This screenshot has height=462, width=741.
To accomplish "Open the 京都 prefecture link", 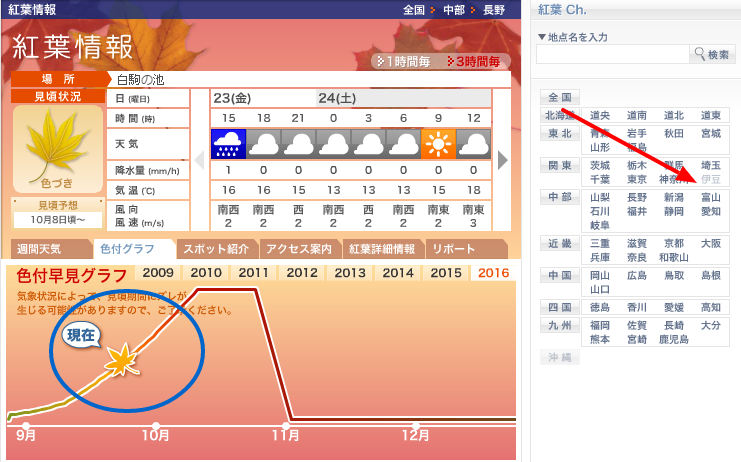I will pos(674,244).
